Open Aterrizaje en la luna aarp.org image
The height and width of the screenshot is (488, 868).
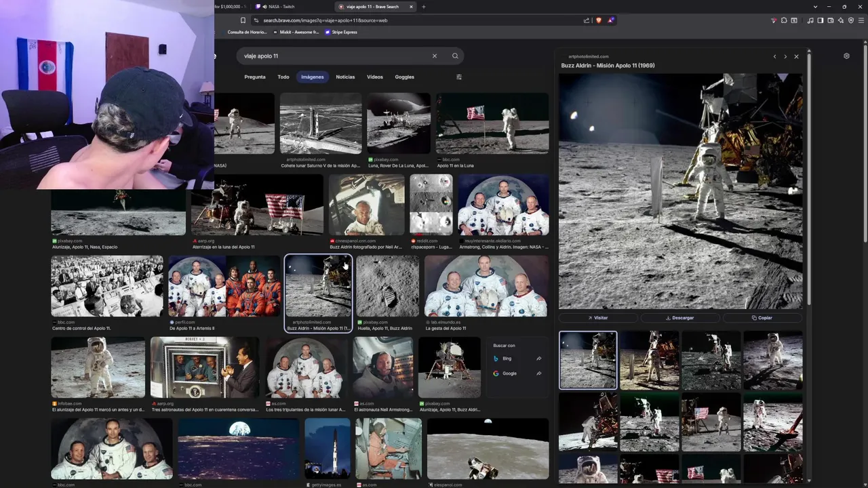tap(257, 205)
